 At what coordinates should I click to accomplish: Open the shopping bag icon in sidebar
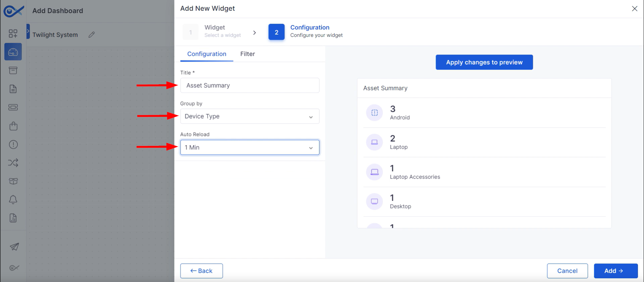[13, 126]
